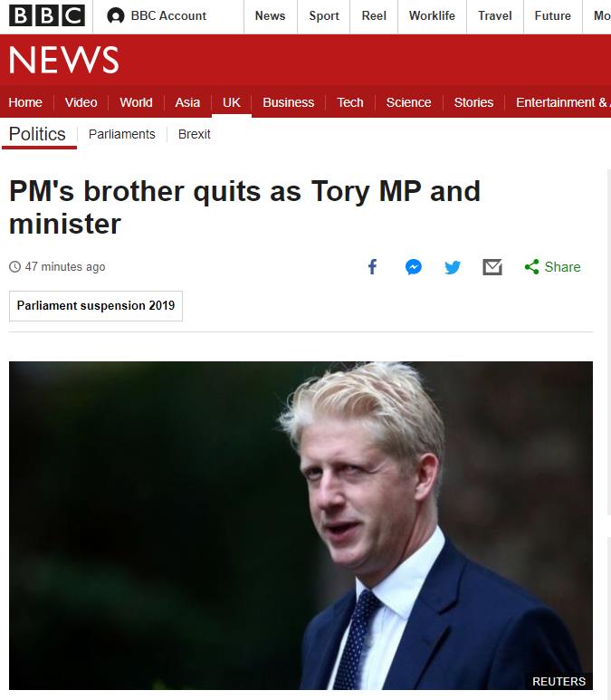Click the article's Reuters lead photo
The height and width of the screenshot is (700, 611).
pyautogui.click(x=301, y=525)
